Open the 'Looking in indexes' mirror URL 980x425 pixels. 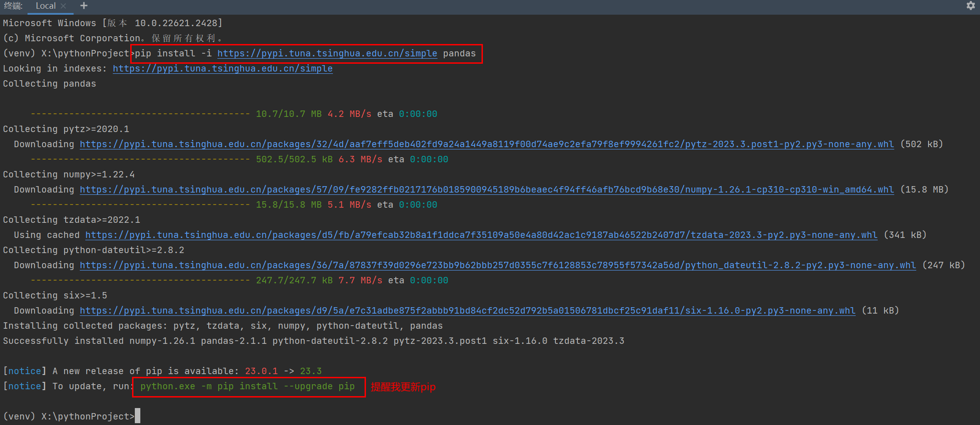pos(222,69)
